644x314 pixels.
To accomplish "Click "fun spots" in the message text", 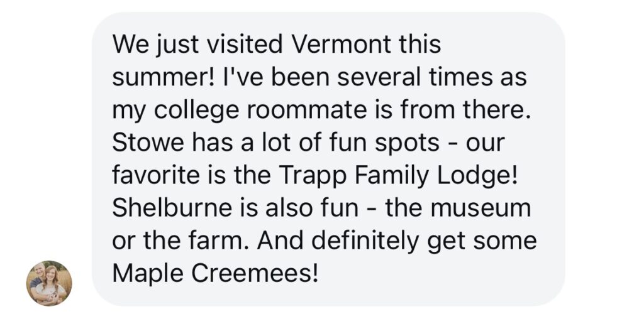I will click(384, 143).
